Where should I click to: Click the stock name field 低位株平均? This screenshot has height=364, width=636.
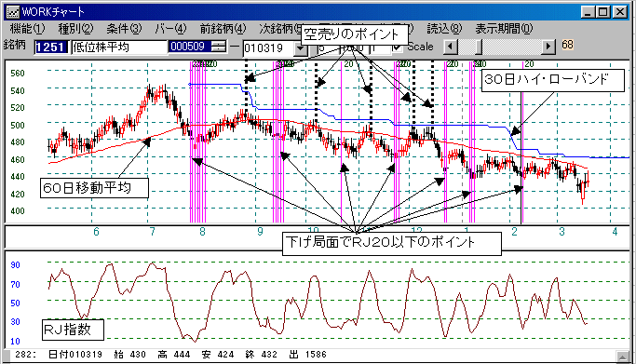pos(119,47)
